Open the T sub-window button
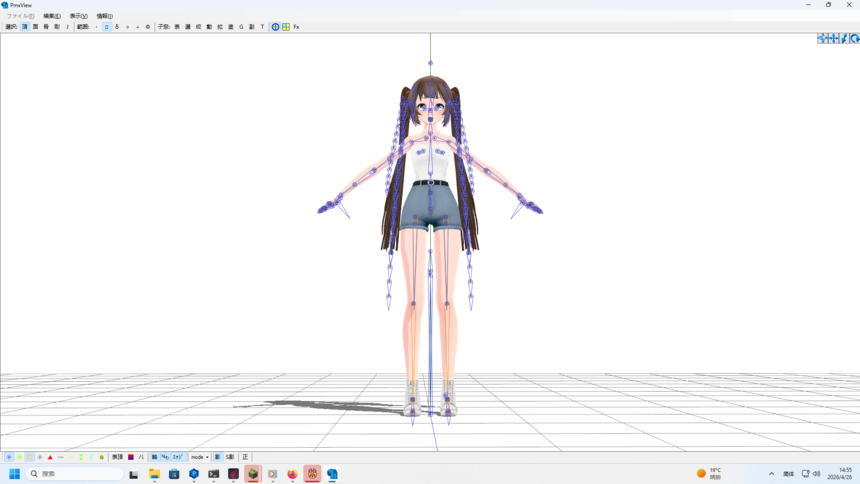This screenshot has height=484, width=860. [262, 26]
